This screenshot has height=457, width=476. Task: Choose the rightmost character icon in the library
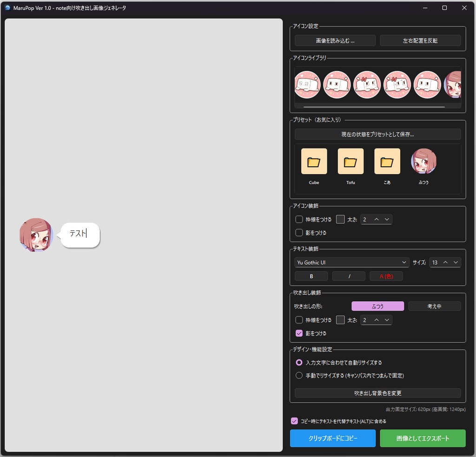(x=453, y=85)
